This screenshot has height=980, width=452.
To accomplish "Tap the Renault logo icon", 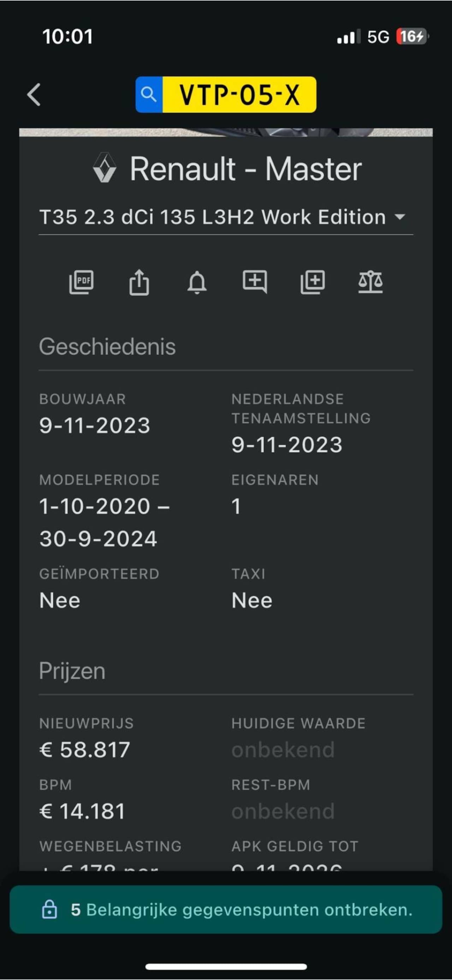I will 105,168.
